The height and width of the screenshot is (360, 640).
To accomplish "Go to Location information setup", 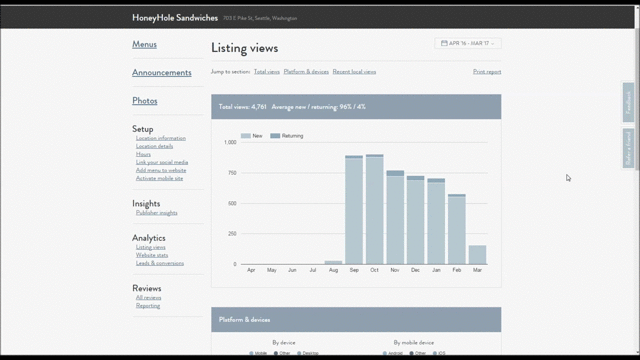I will coord(161,138).
